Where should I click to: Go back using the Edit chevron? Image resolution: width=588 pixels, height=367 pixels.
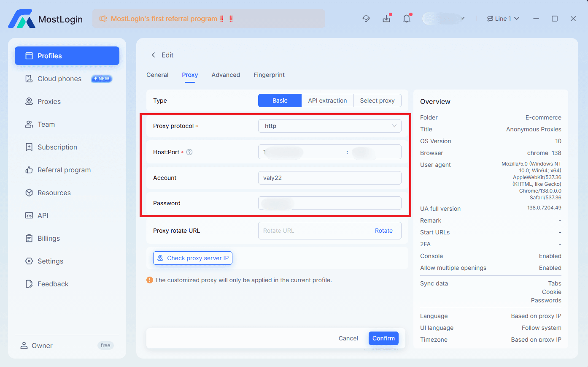(x=154, y=55)
